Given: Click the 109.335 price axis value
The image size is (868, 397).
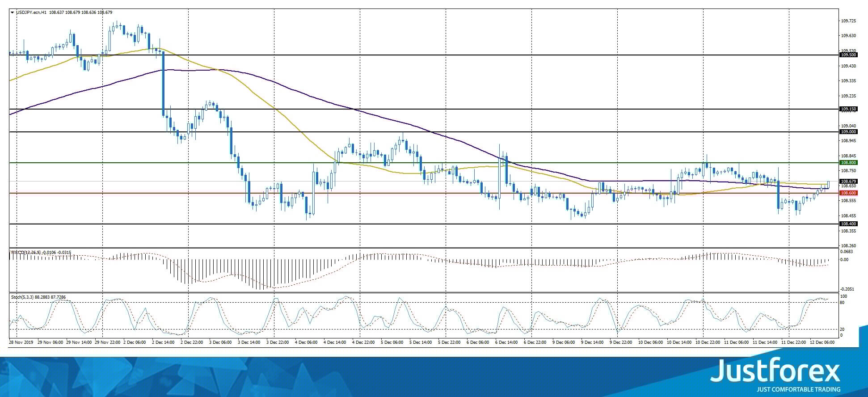Looking at the screenshot, I should coord(849,81).
